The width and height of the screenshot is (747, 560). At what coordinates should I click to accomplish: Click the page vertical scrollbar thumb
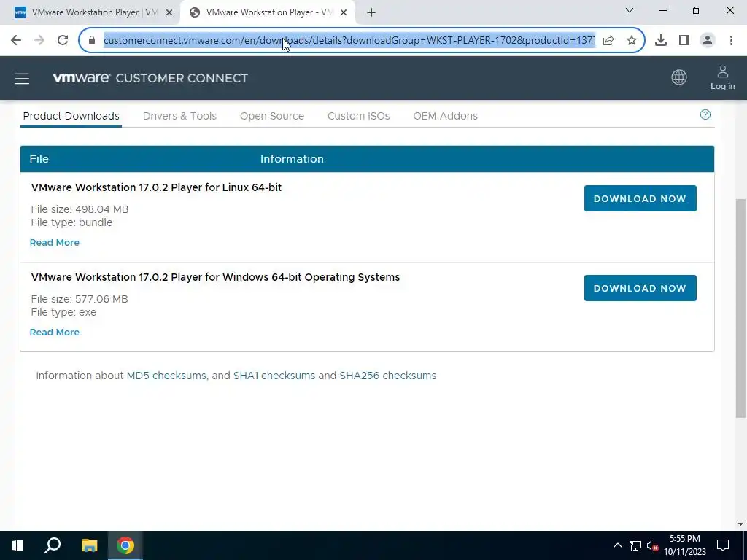pos(740,308)
